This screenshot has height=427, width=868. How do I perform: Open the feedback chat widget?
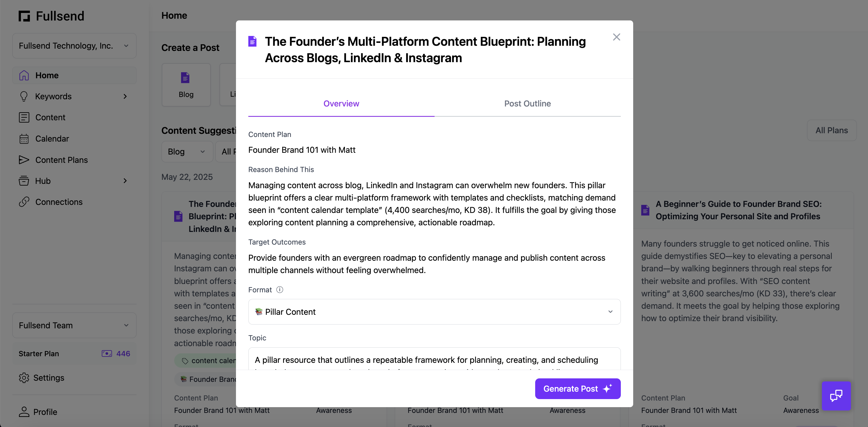[x=836, y=396]
